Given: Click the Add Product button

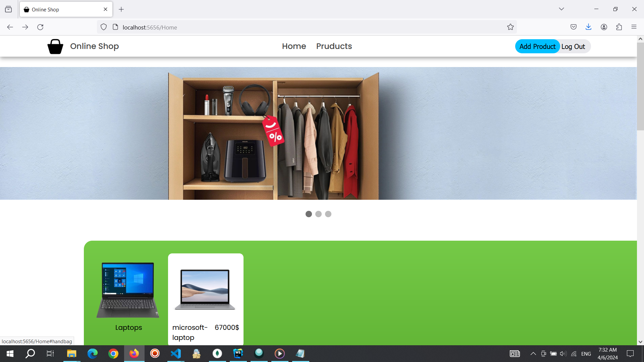Looking at the screenshot, I should (537, 47).
